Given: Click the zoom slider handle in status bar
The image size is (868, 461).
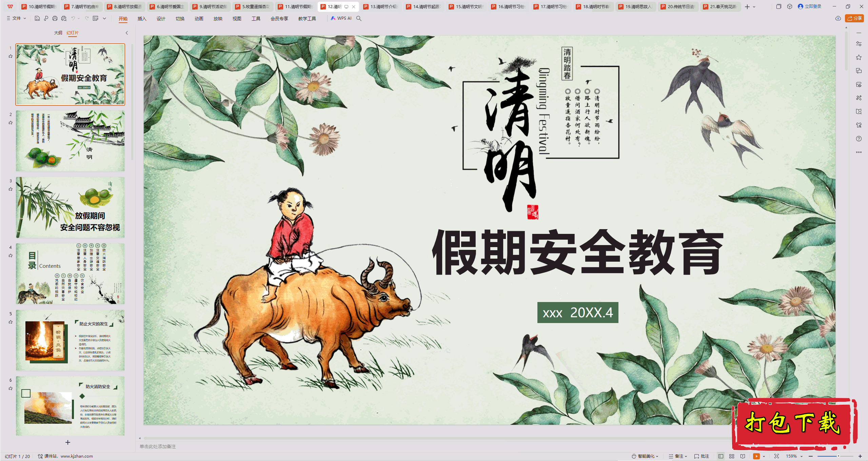Looking at the screenshot, I should coord(838,456).
